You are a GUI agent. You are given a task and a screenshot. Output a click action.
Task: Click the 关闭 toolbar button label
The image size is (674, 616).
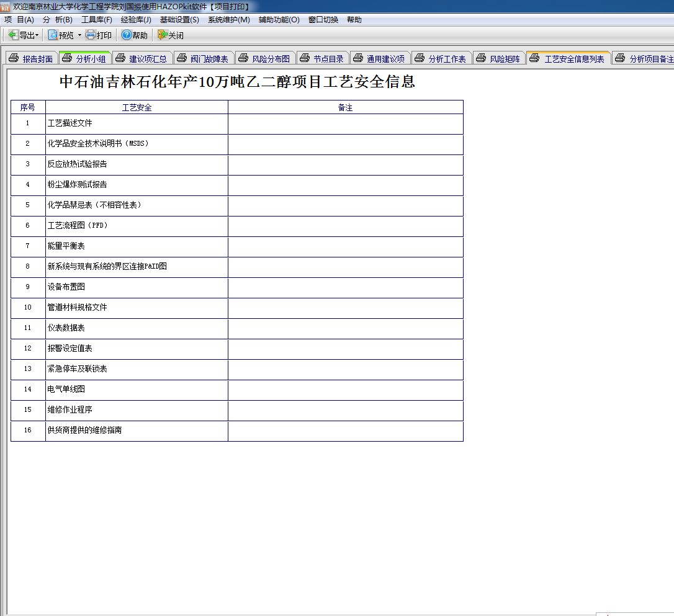(x=176, y=35)
